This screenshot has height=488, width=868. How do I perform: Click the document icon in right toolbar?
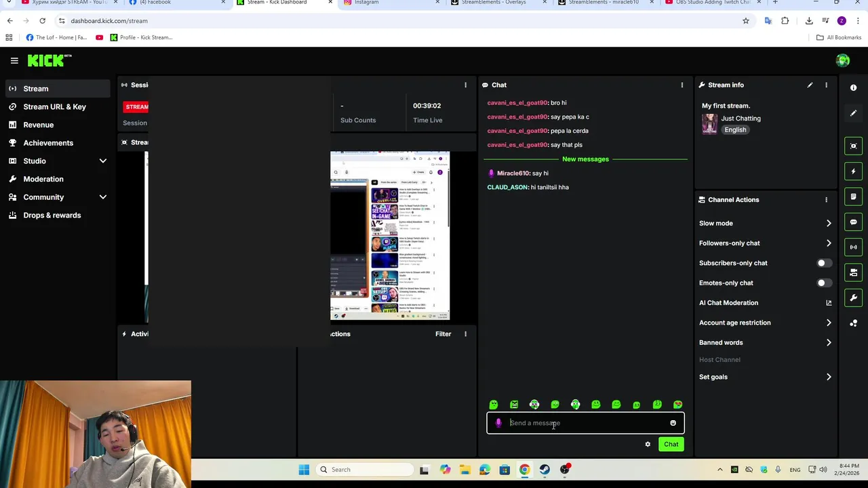[x=853, y=197]
